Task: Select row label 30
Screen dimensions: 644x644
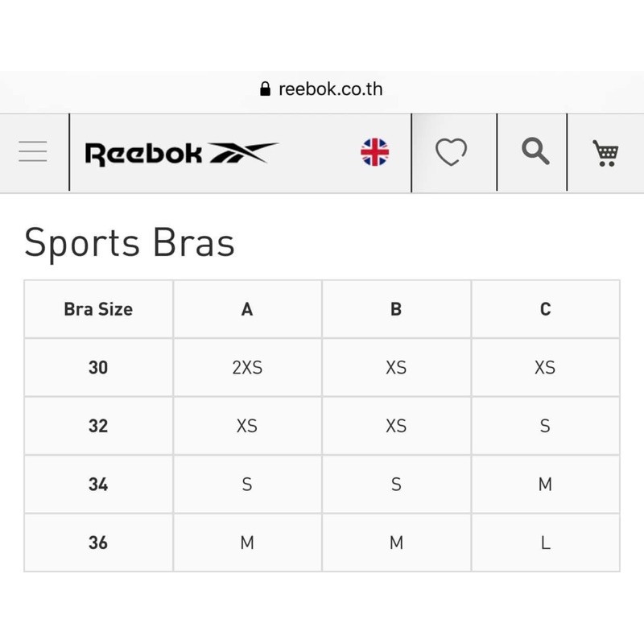Action: [98, 368]
